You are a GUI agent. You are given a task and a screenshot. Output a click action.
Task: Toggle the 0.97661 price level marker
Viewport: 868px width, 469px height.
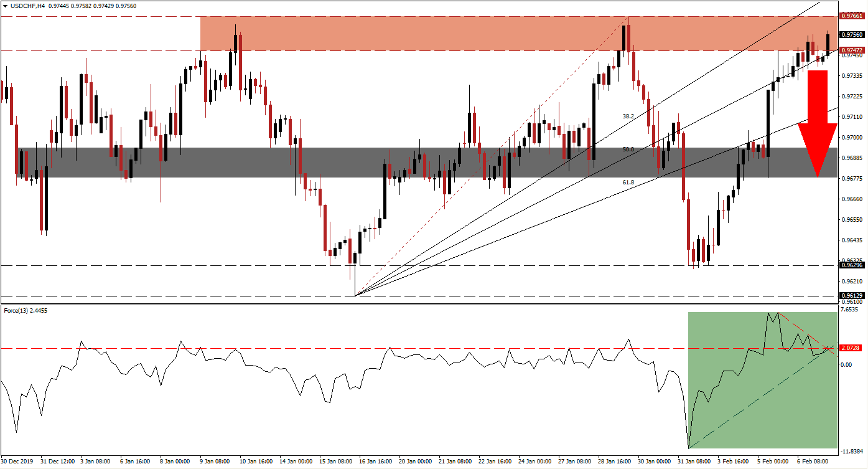pos(852,17)
